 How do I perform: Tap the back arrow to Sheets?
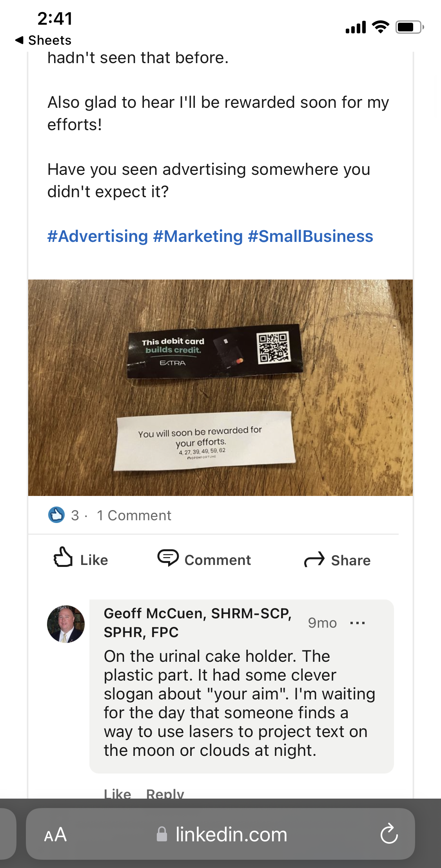[x=19, y=40]
